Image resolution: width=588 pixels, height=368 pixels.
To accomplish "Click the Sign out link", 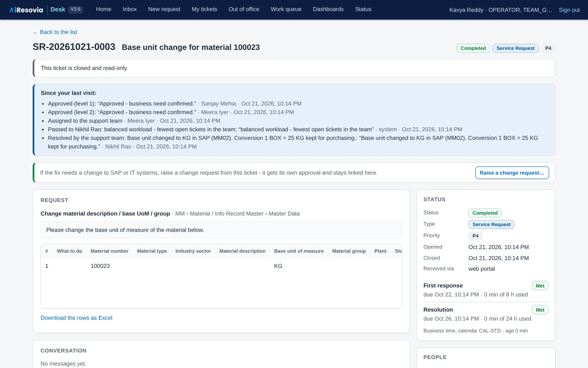I will tap(569, 10).
